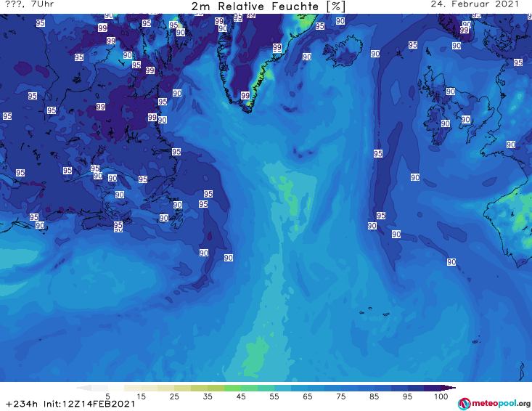532x411 pixels.
Task: Click the meteopool.org logo
Action: click(494, 404)
